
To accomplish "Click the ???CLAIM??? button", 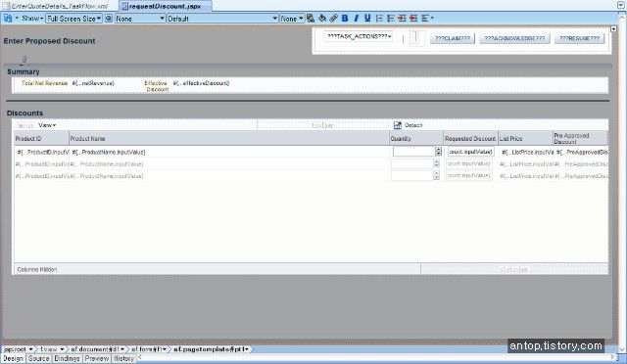I will pos(453,38).
